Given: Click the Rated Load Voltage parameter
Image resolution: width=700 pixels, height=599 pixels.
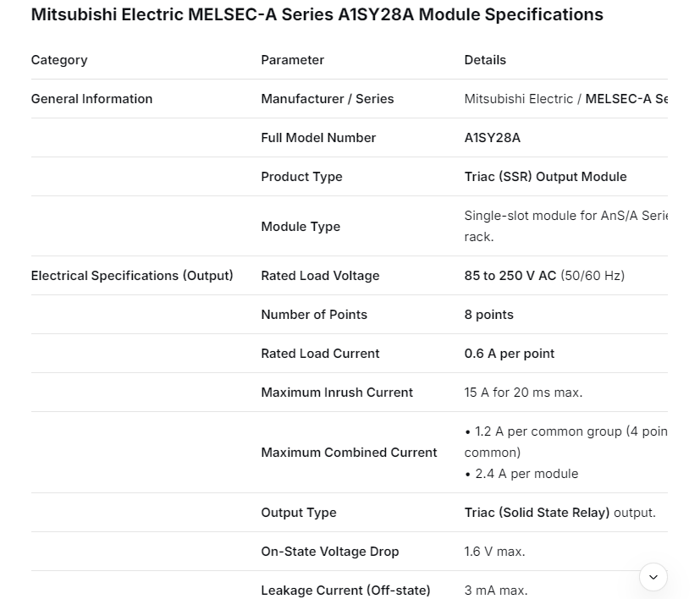Looking at the screenshot, I should [x=320, y=276].
